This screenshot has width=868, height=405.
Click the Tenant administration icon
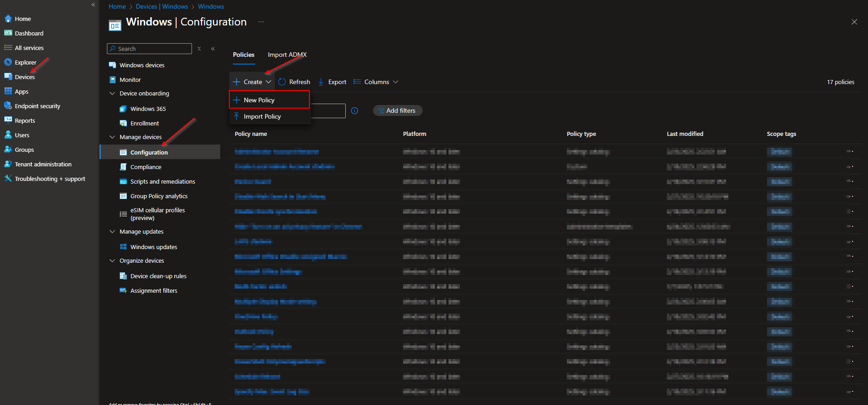pyautogui.click(x=8, y=164)
